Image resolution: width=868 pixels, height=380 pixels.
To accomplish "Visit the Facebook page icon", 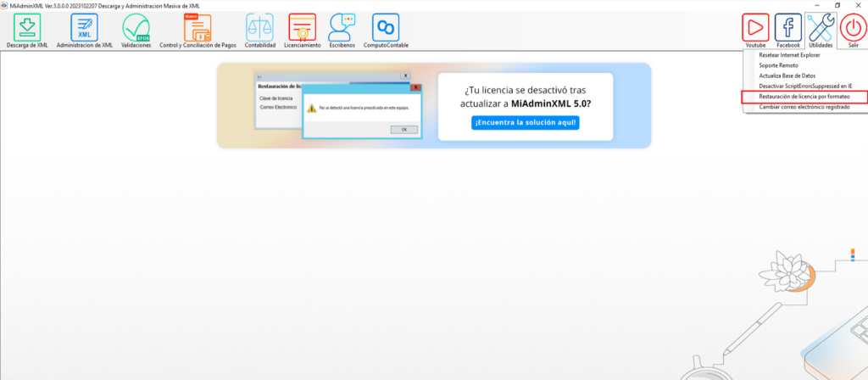I will point(787,31).
